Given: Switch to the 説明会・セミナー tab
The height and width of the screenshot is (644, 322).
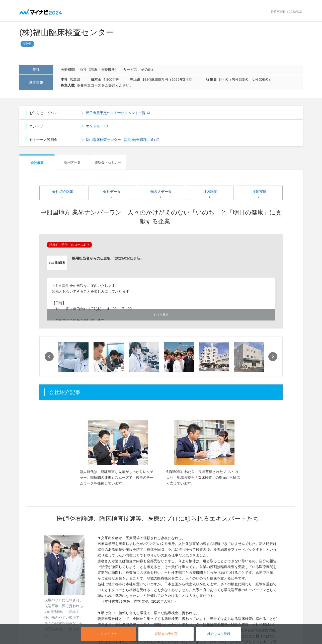Looking at the screenshot, I should tap(108, 162).
